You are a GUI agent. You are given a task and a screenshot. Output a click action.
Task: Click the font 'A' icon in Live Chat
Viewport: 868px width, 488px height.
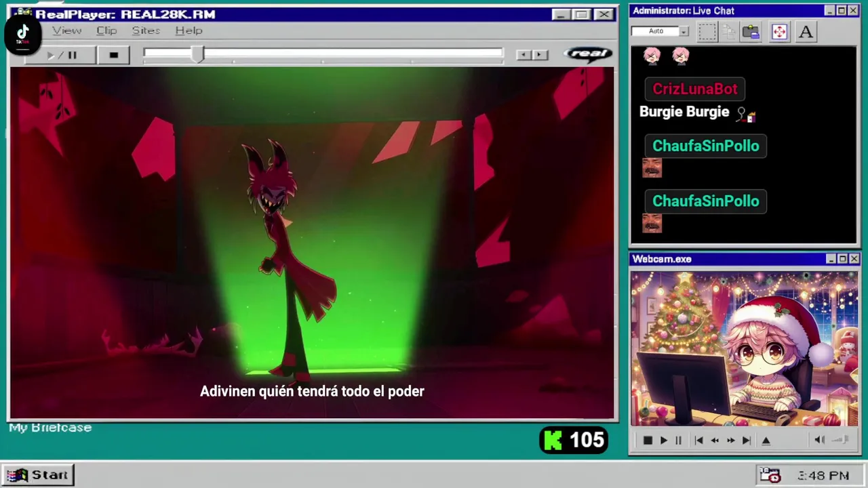tap(806, 32)
